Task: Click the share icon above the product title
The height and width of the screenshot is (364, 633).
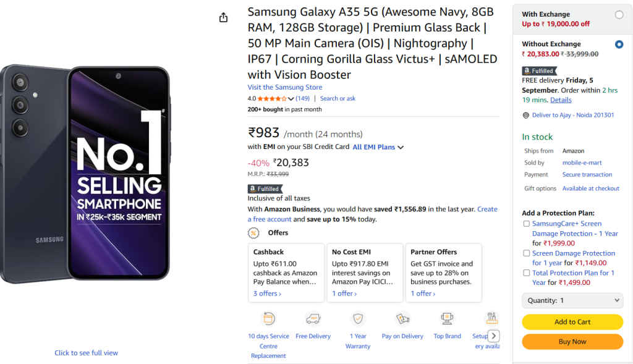Action: tap(223, 17)
